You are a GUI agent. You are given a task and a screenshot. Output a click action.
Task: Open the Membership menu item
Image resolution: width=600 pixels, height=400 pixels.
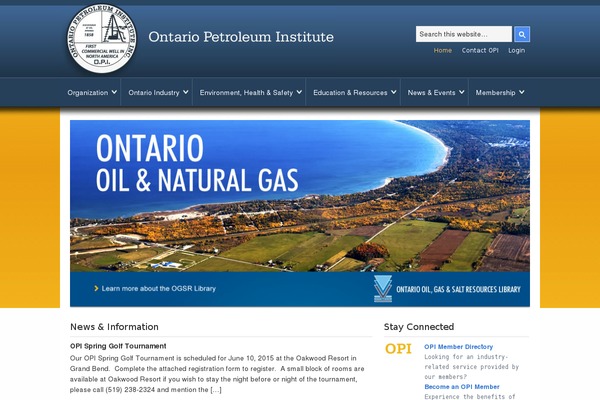(x=495, y=93)
